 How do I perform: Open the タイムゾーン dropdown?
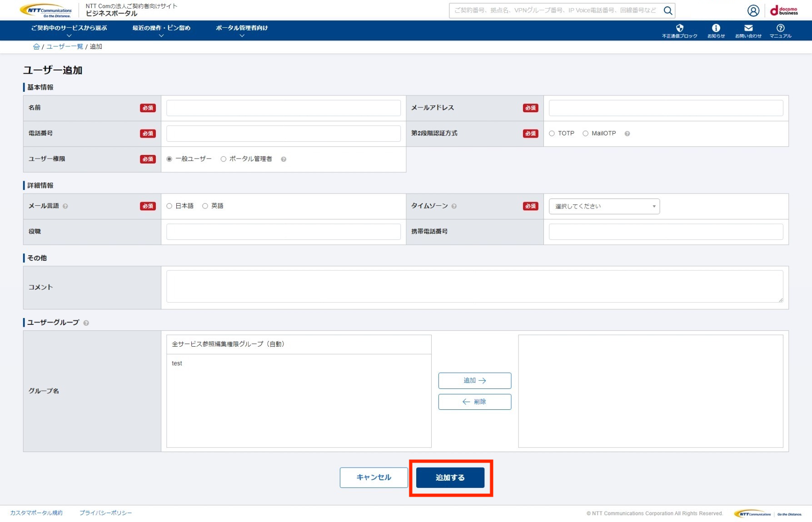(x=604, y=206)
